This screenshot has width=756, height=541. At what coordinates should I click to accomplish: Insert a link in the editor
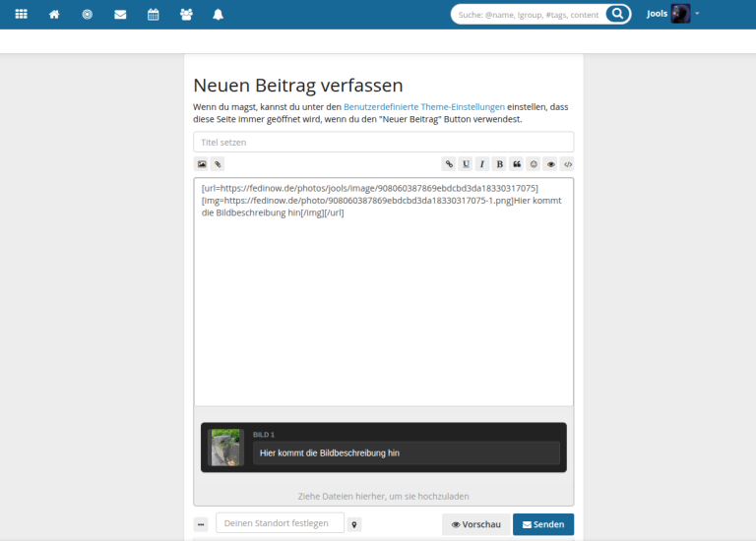pyautogui.click(x=449, y=164)
